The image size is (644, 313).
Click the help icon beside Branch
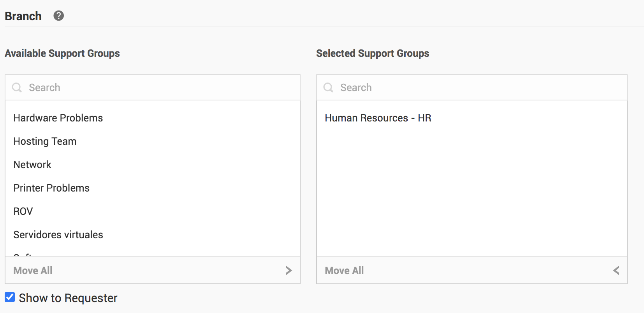(x=59, y=16)
